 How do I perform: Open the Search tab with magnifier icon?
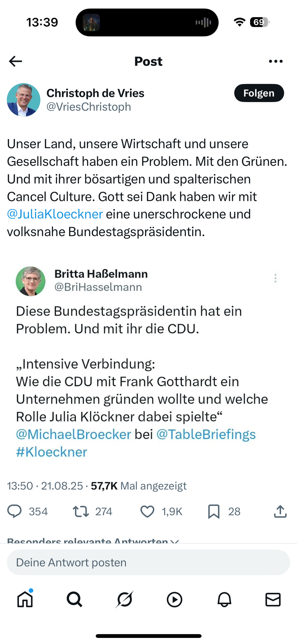click(74, 599)
